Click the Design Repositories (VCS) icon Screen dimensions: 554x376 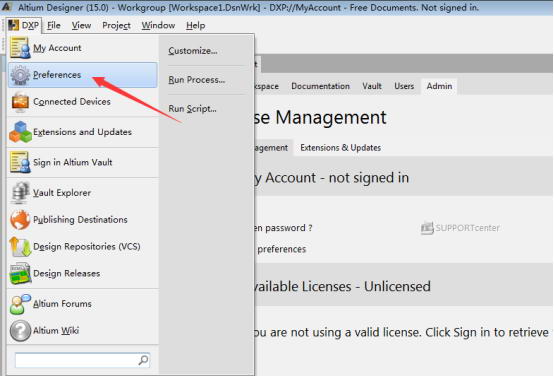20,246
